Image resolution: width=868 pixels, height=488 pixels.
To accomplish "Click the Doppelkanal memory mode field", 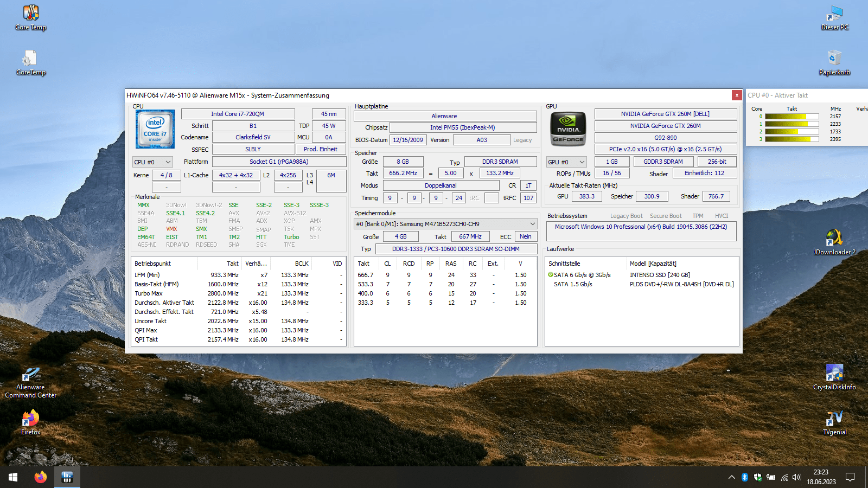I will click(441, 185).
